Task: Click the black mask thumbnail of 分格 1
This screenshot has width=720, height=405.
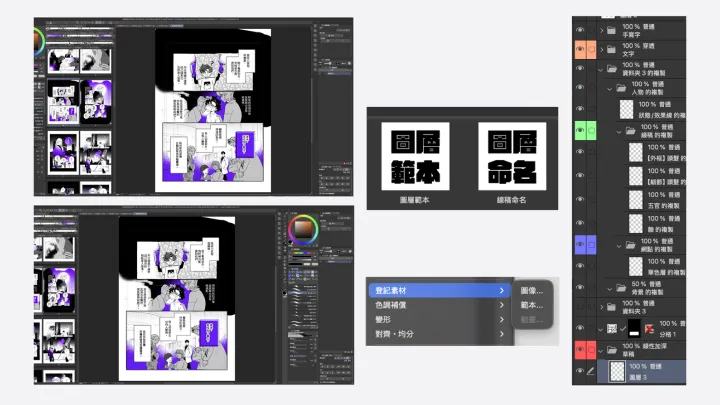Action: click(634, 328)
